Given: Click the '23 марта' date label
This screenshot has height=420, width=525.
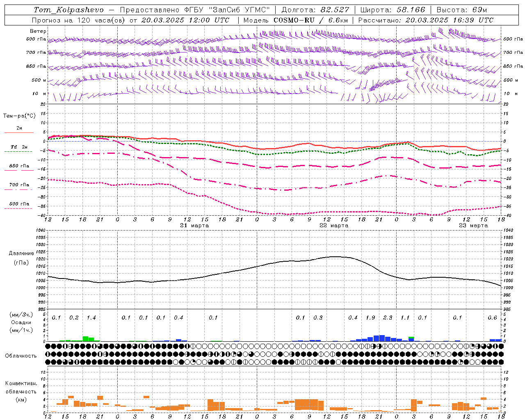Looking at the screenshot, I should click(473, 226).
